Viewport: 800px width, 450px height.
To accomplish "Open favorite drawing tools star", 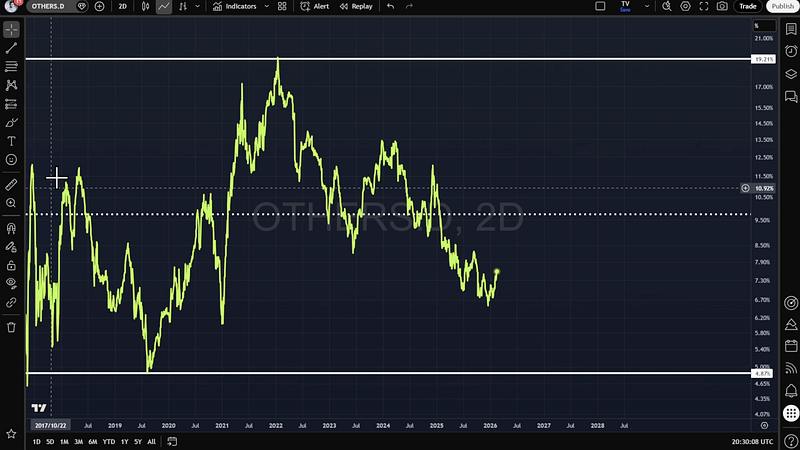I will [11, 434].
